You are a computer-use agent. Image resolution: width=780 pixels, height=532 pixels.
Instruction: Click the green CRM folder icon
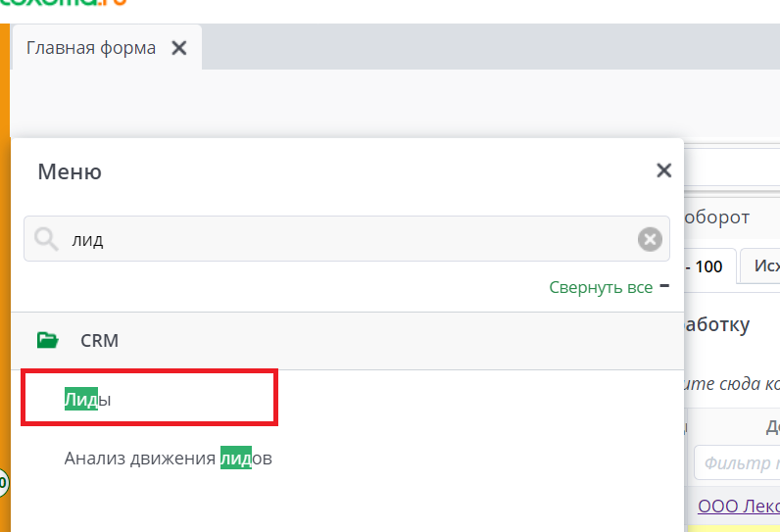(47, 341)
